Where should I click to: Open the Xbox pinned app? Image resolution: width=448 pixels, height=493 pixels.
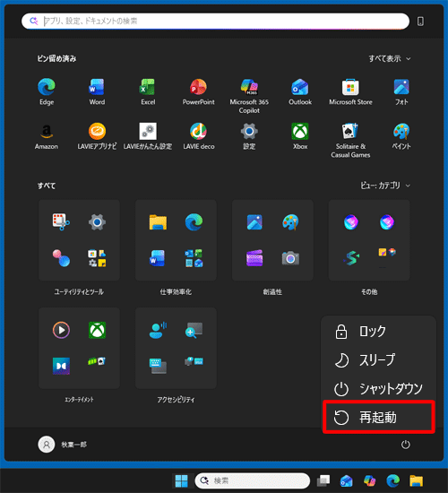(x=300, y=136)
